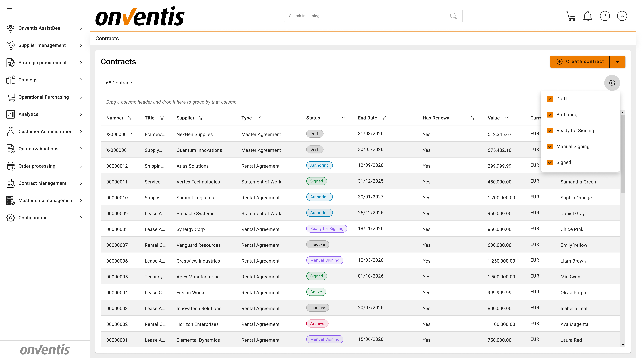Select Quotes & Auctions in sidebar

38,149
